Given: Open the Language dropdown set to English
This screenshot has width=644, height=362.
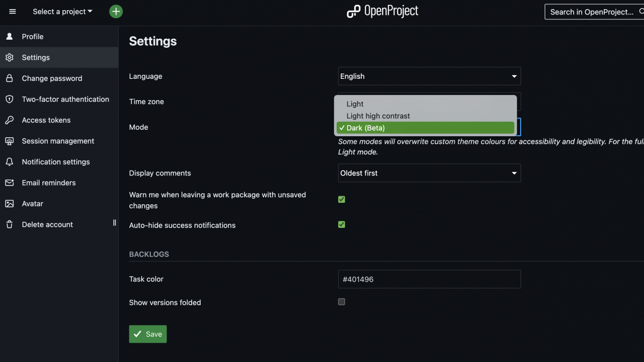Looking at the screenshot, I should (x=429, y=76).
